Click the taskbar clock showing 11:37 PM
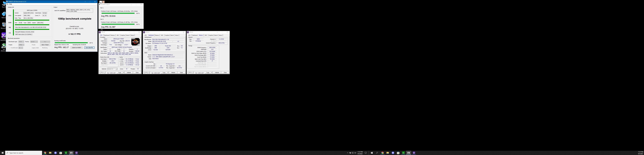Viewport: 644px width, 155px height. point(360,153)
